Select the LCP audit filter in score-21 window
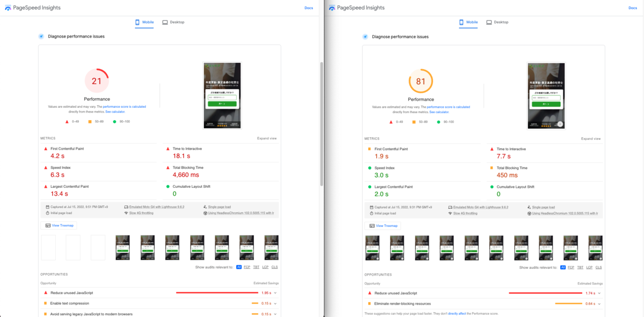The width and height of the screenshot is (644, 317). click(265, 267)
